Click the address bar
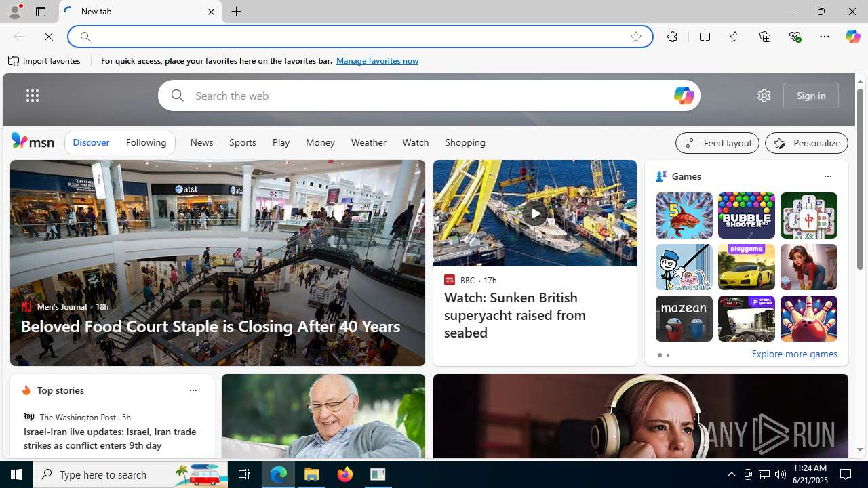This screenshot has height=488, width=868. [359, 37]
